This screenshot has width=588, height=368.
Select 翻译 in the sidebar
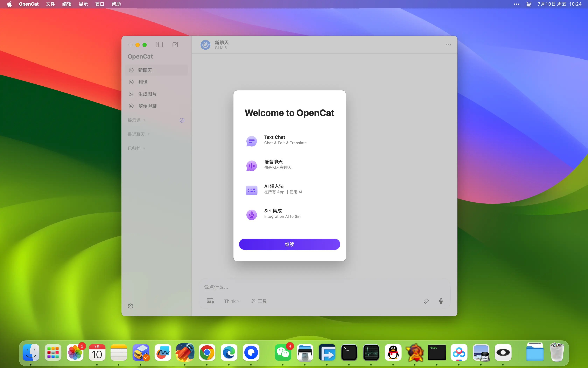coord(156,82)
